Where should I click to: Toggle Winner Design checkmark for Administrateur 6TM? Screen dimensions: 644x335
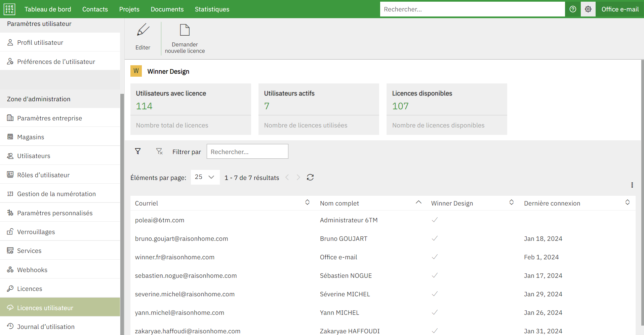tap(435, 220)
